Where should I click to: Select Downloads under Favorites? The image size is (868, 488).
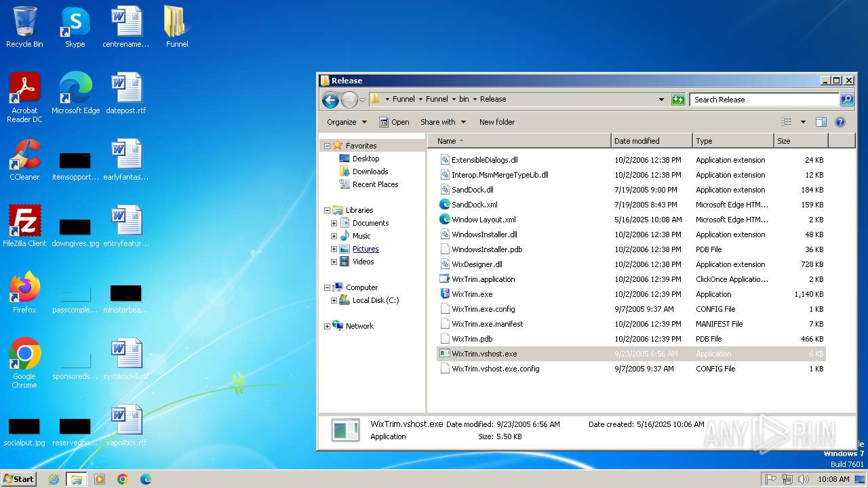pos(370,171)
